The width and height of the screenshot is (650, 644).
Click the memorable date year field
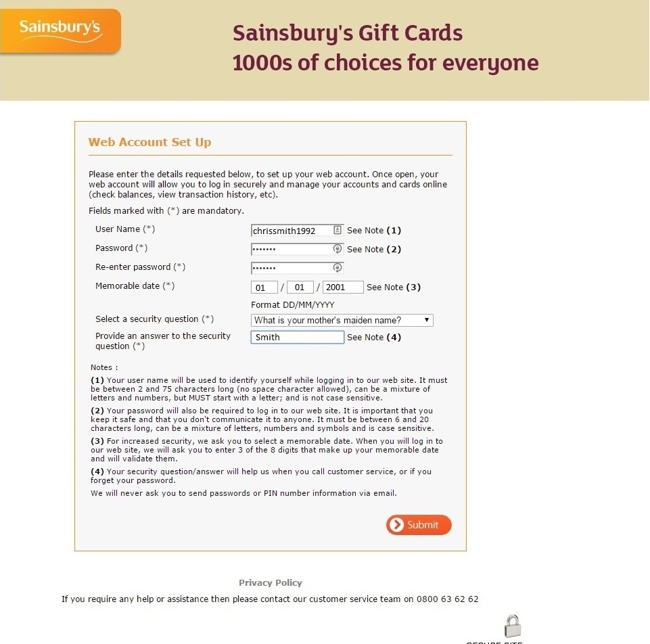[343, 287]
